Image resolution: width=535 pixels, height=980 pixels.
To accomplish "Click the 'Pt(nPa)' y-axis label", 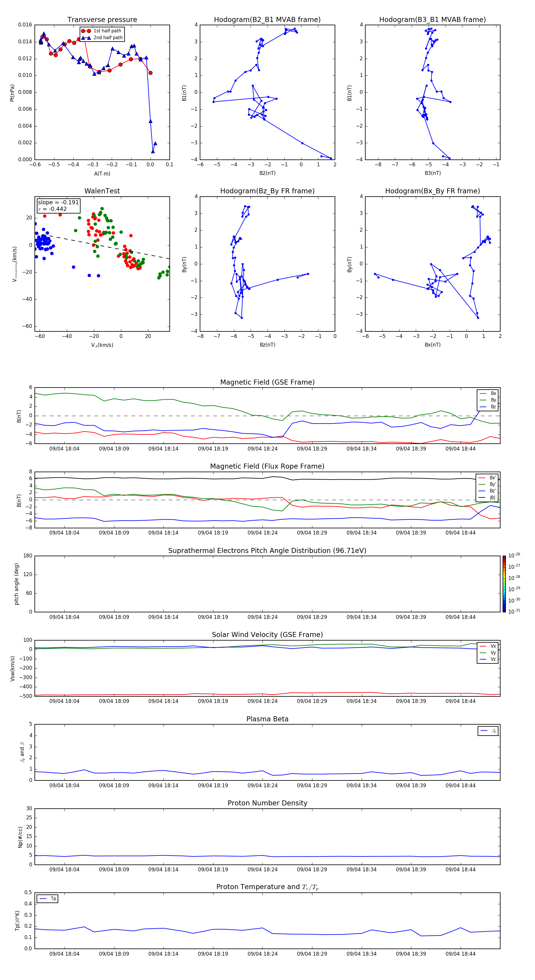I will (12, 93).
